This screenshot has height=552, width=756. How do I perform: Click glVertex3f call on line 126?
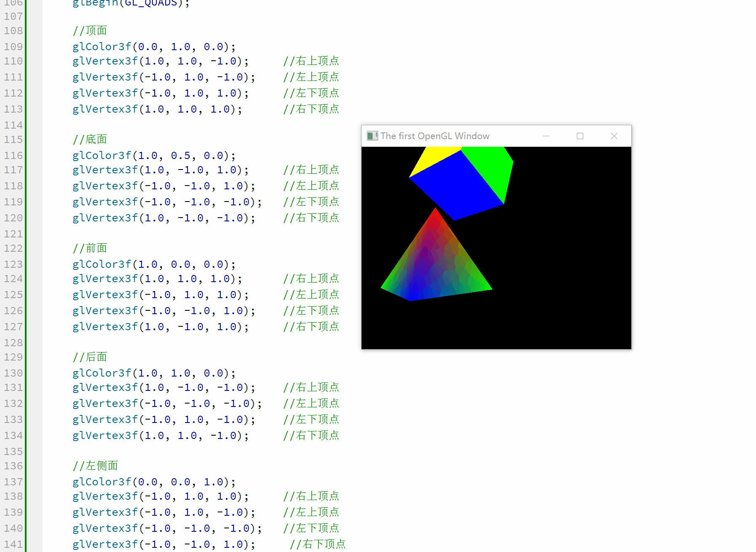pyautogui.click(x=164, y=311)
